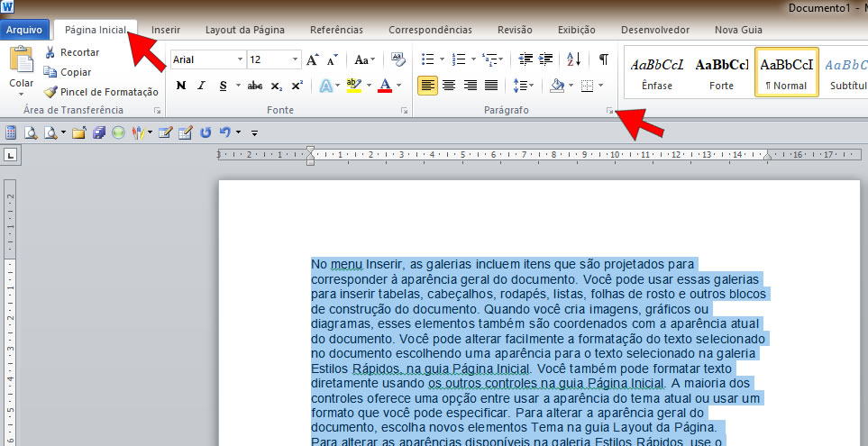
Task: Switch to the Exibição tab
Action: pos(577,30)
